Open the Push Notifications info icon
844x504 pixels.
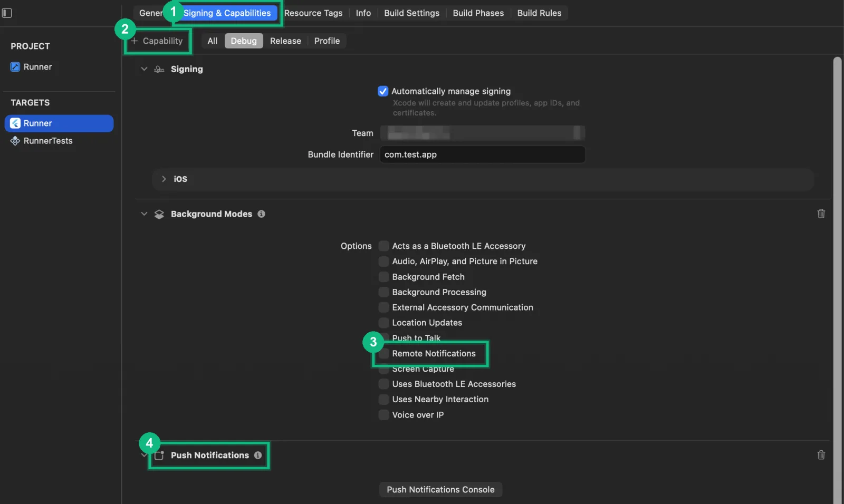point(258,455)
